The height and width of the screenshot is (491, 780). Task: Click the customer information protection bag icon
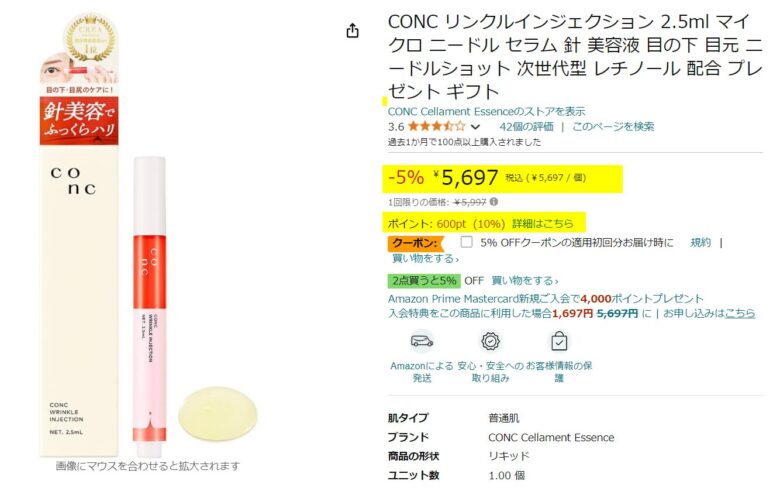[x=559, y=341]
